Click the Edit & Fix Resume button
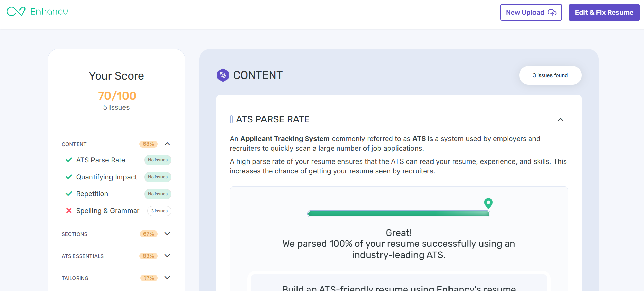This screenshot has width=644, height=291. click(604, 13)
